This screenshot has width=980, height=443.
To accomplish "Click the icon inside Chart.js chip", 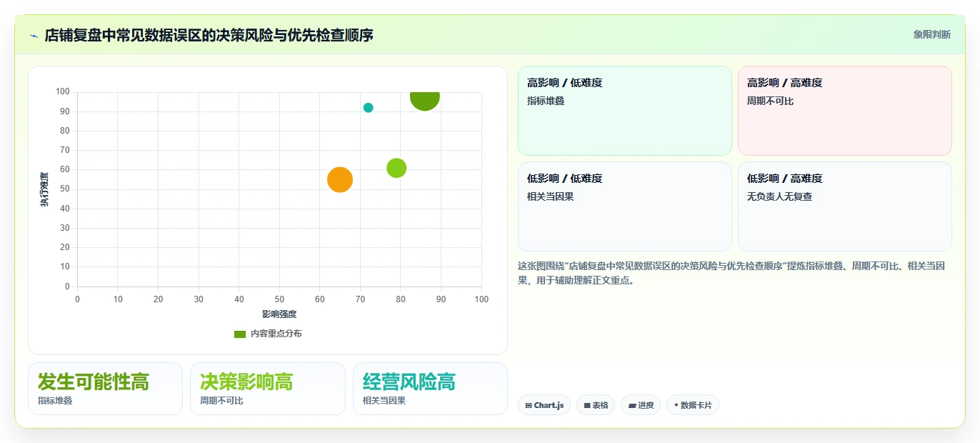I will 529,405.
